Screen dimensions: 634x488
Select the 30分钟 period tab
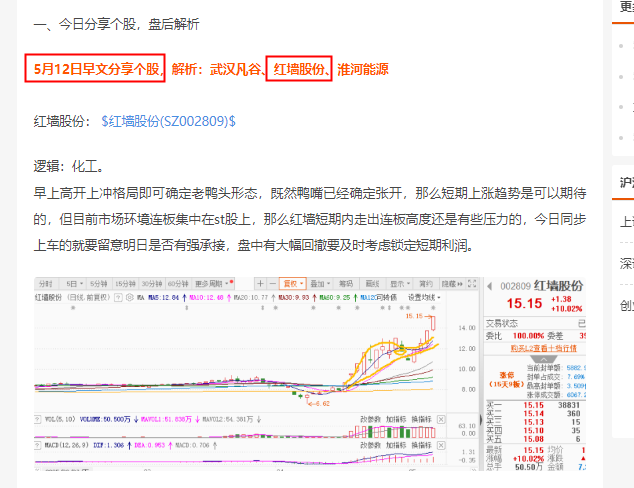click(x=152, y=284)
